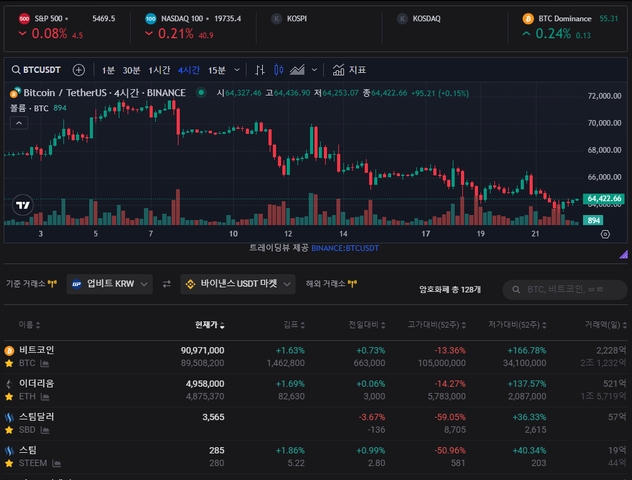This screenshot has height=480, width=632.
Task: Select the 1분 timeframe
Action: tap(108, 71)
